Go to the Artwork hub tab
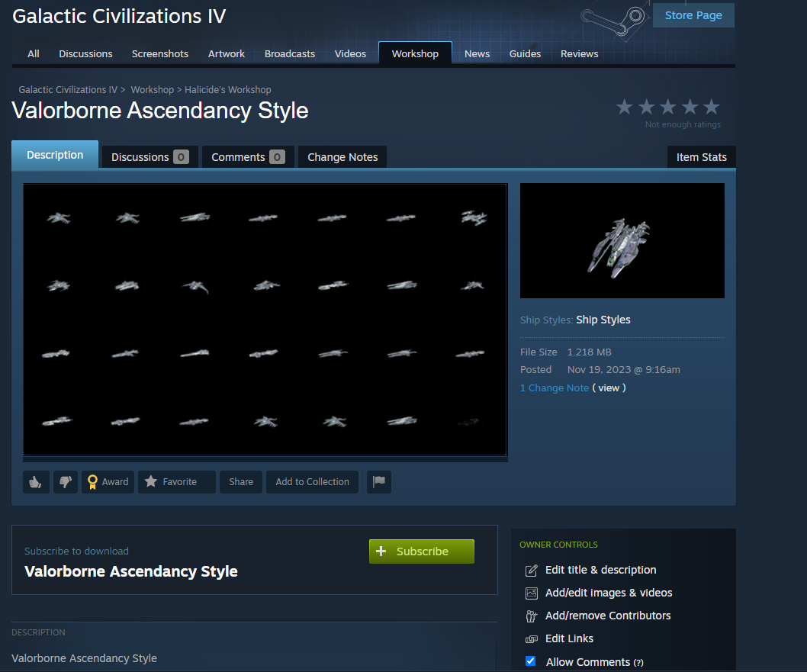The image size is (807, 672). tap(227, 53)
